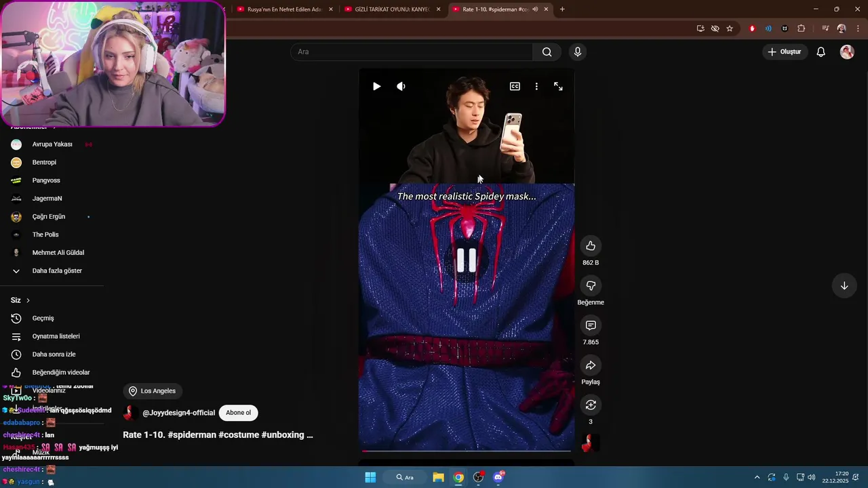Viewport: 868px width, 488px height.
Task: Switch to the GİZLİ TARİKAT OYUNU tab
Action: (x=391, y=9)
